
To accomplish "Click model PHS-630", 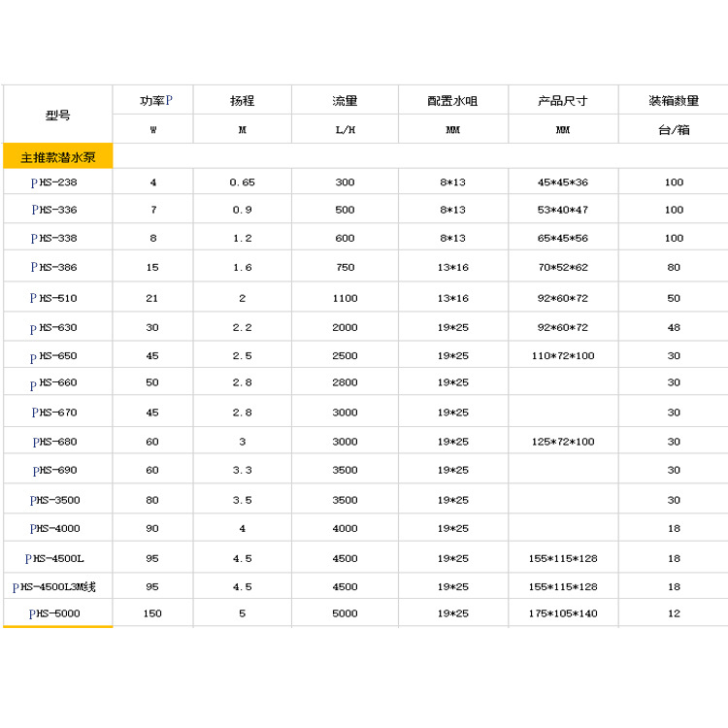I will pos(53,328).
